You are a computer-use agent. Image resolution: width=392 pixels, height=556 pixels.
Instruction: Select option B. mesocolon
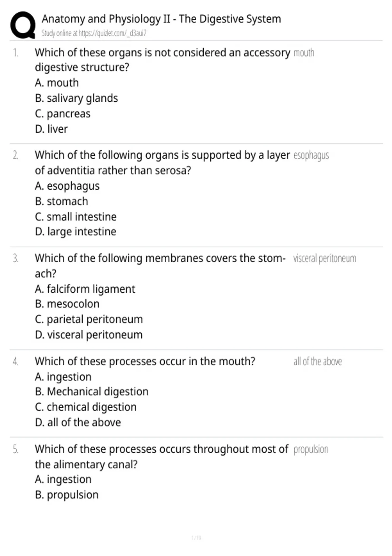pyautogui.click(x=67, y=304)
